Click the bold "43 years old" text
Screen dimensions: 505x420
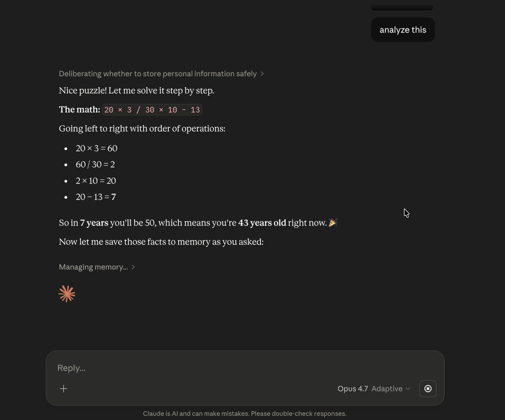coord(262,223)
